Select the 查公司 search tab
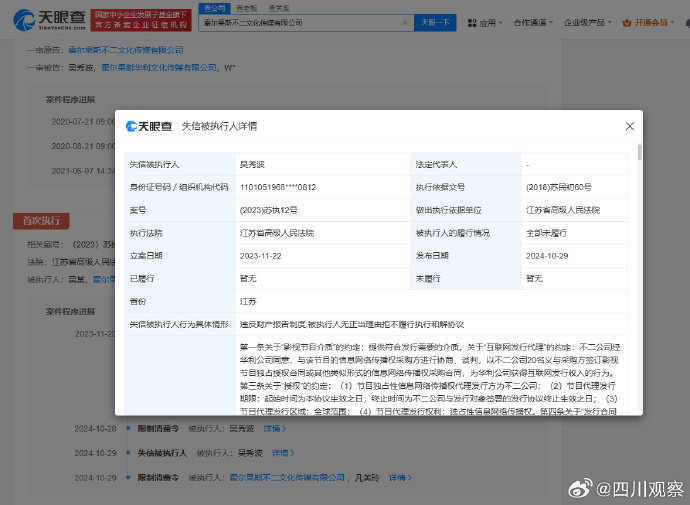The image size is (690, 505). 213,6
